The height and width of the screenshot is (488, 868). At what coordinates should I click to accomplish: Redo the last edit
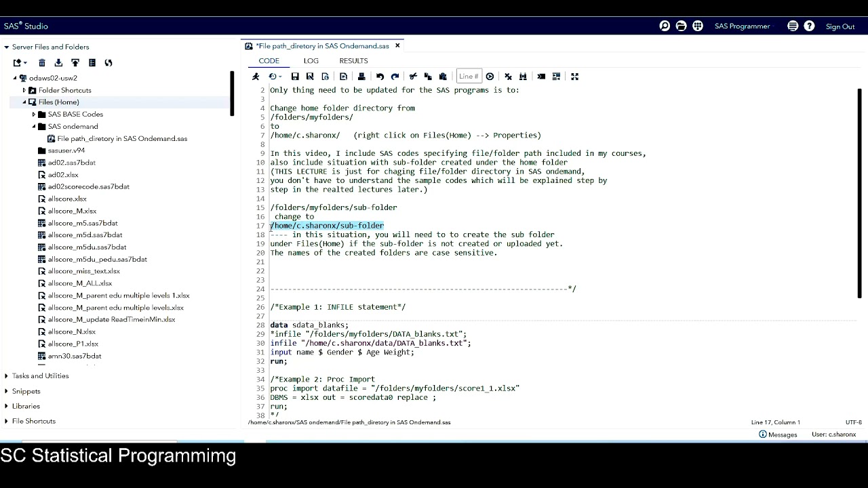point(395,77)
